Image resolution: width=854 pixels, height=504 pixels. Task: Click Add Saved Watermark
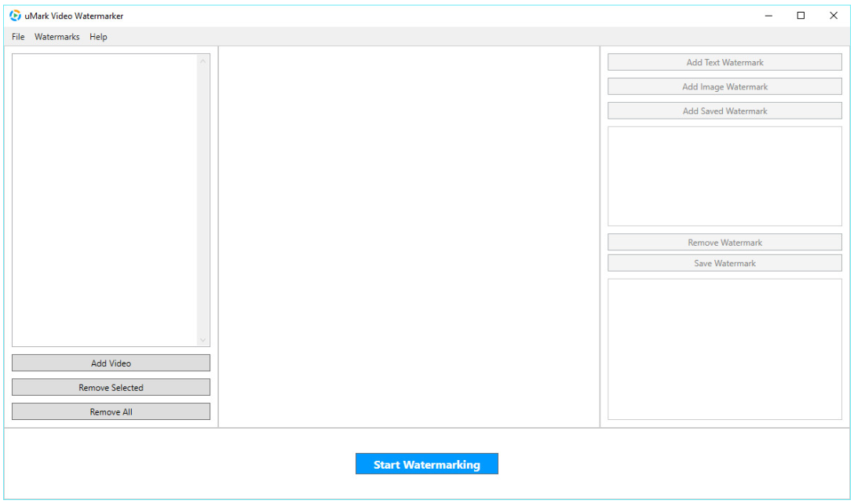tap(724, 111)
